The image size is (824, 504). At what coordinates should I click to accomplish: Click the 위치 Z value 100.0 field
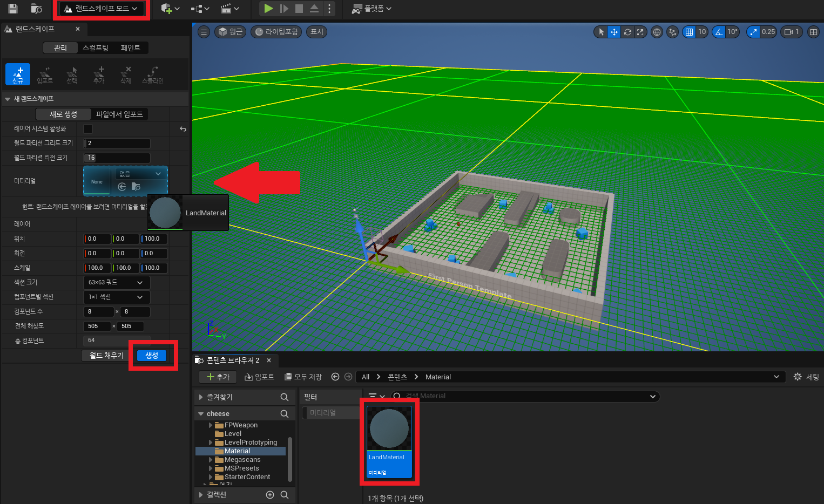point(154,239)
